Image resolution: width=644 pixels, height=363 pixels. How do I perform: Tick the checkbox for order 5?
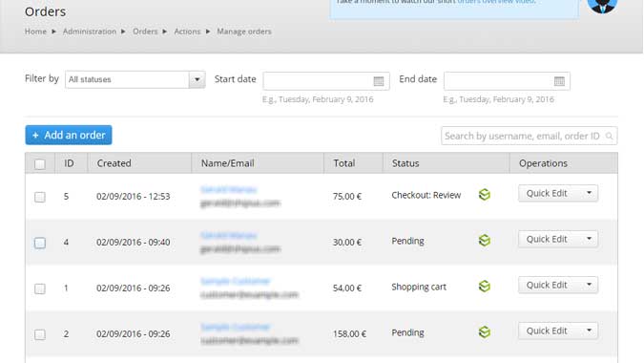click(40, 197)
